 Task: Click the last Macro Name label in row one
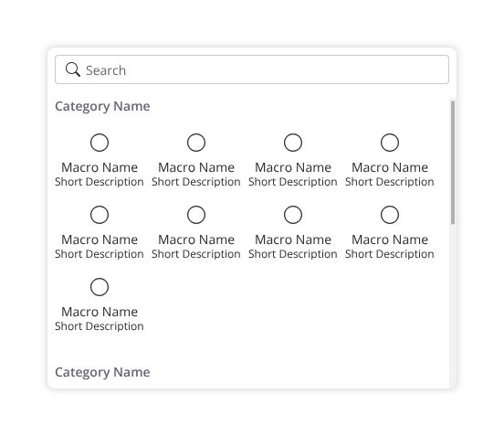[x=390, y=167]
